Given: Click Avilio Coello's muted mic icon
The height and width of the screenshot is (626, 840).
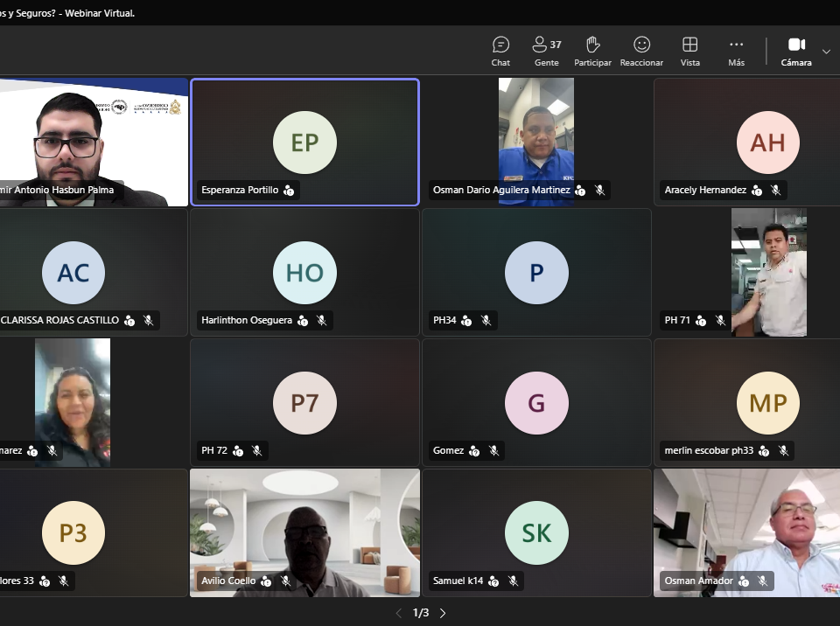Looking at the screenshot, I should pos(285,581).
